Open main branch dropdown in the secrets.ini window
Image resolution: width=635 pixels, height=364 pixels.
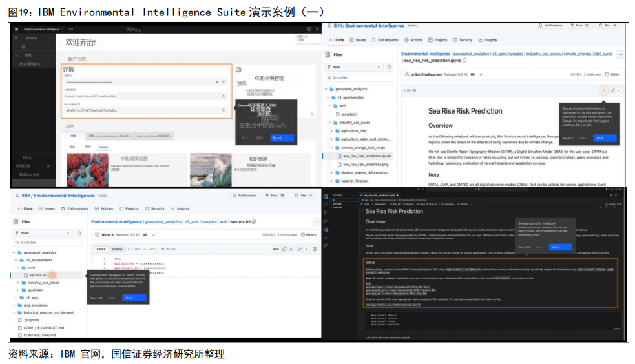pos(43,233)
